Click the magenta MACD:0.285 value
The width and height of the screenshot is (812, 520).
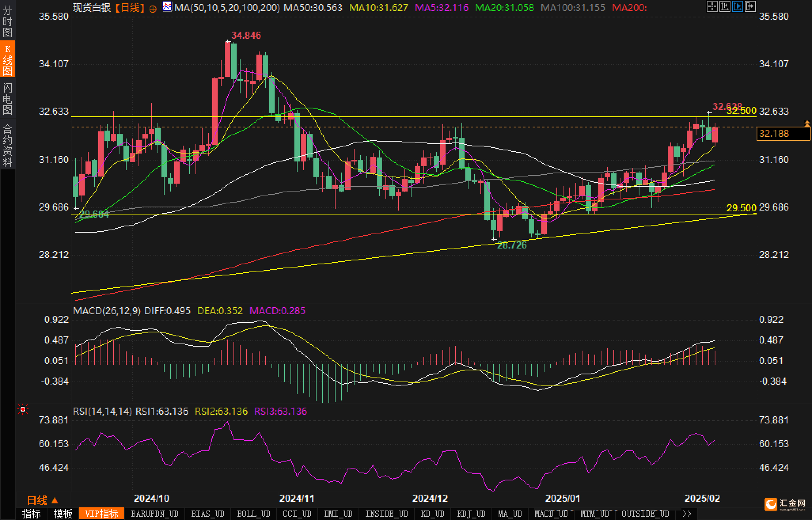point(277,311)
